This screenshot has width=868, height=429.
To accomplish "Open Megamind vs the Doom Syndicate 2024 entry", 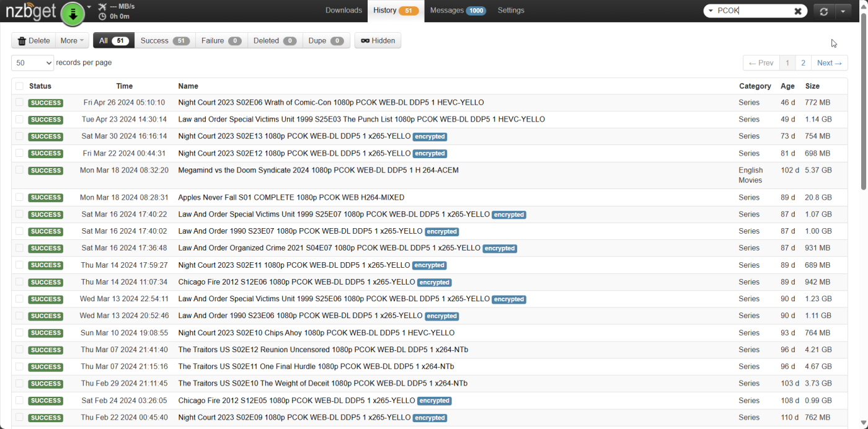I will [x=318, y=170].
